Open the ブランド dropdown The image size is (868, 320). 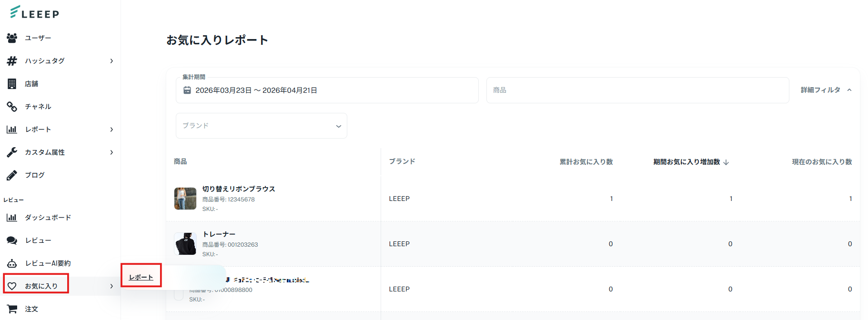click(262, 126)
